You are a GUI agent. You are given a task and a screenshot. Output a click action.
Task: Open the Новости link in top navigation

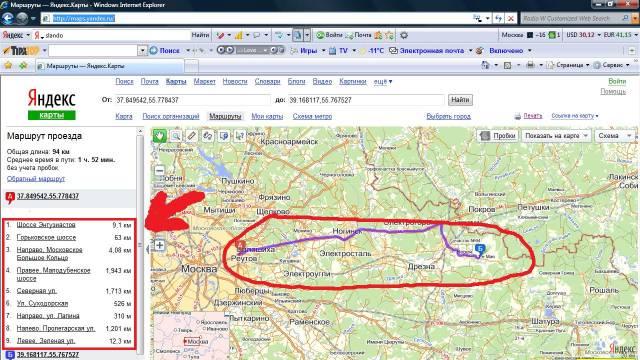pos(235,82)
